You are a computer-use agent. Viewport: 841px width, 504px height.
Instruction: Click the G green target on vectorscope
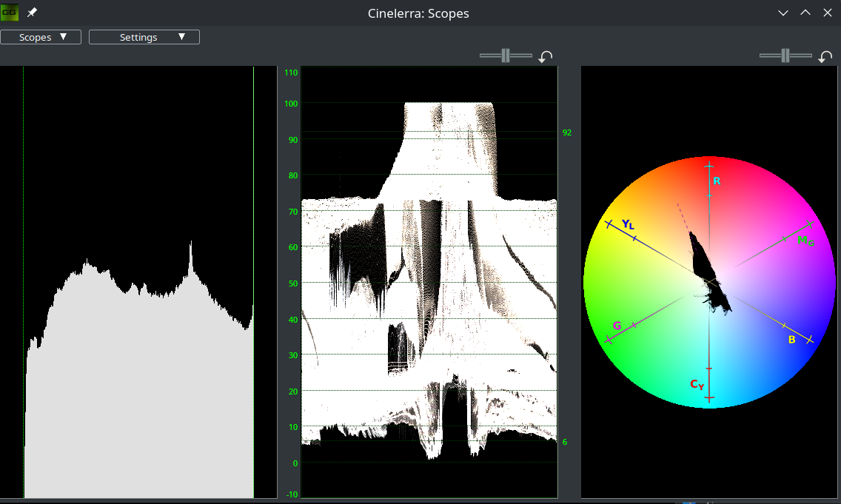pos(617,326)
